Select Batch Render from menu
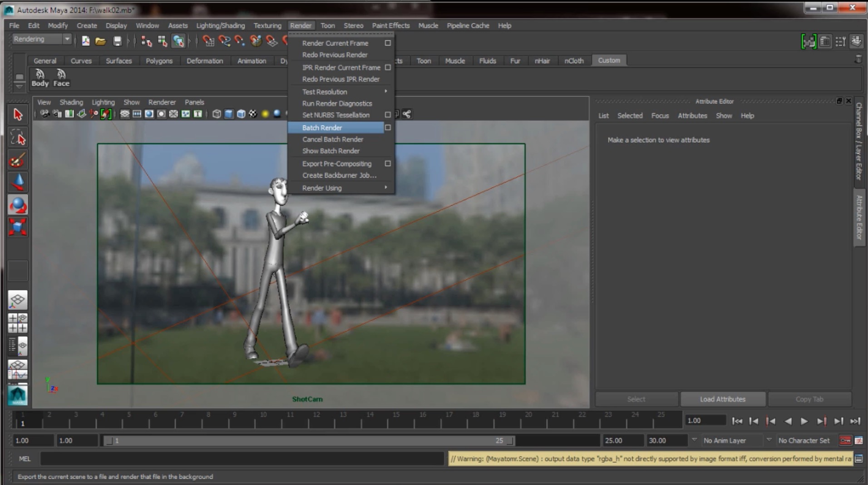This screenshot has height=485, width=868. (x=322, y=128)
